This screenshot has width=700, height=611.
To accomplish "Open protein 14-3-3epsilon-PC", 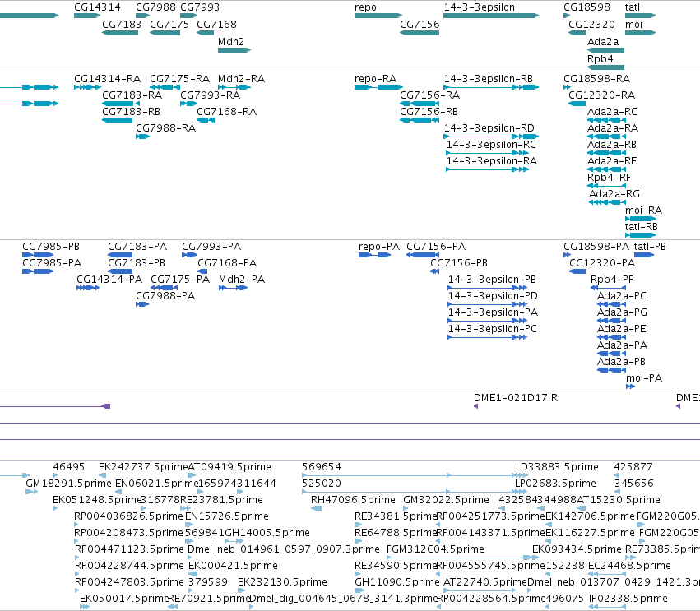I will [x=493, y=330].
